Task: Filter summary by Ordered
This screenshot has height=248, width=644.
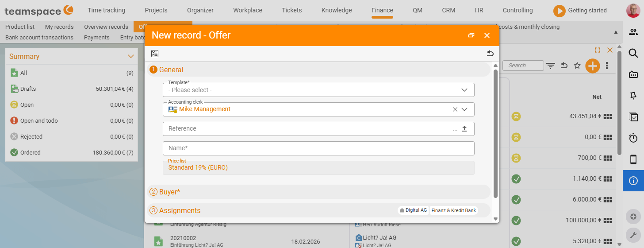Action: click(72, 153)
